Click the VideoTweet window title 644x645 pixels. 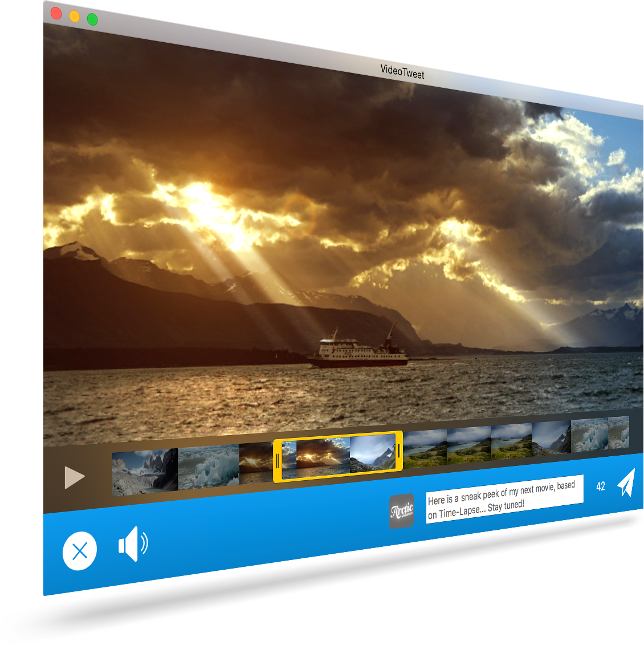tap(402, 72)
